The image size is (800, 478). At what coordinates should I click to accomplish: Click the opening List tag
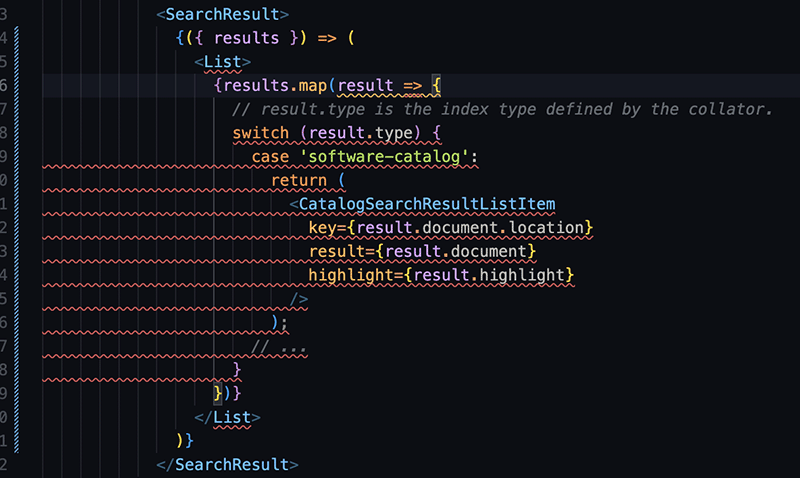tap(222, 62)
